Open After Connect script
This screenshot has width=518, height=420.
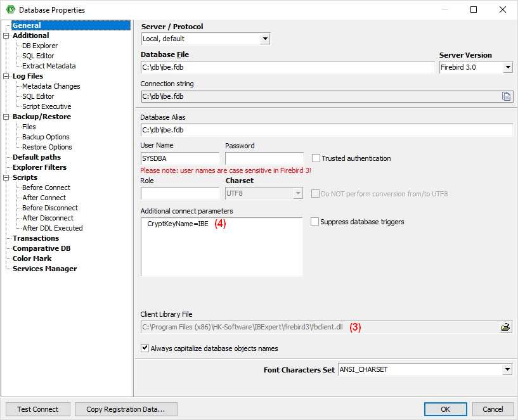(x=44, y=198)
